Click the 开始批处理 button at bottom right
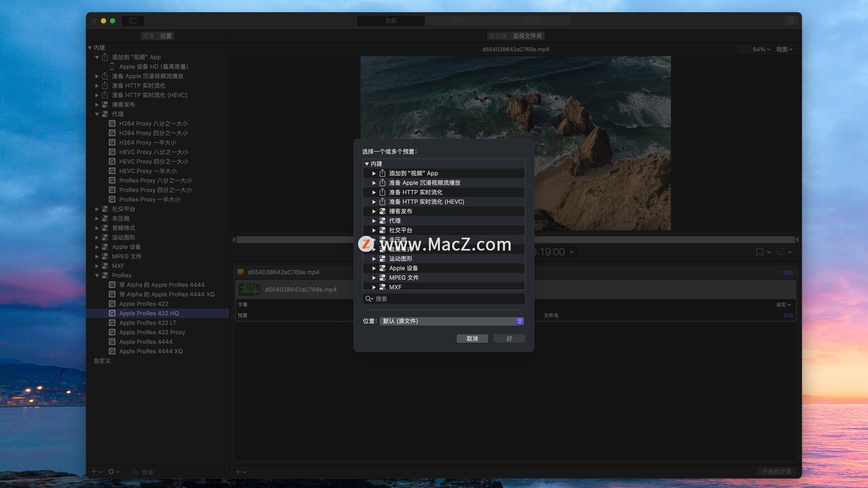 click(776, 471)
